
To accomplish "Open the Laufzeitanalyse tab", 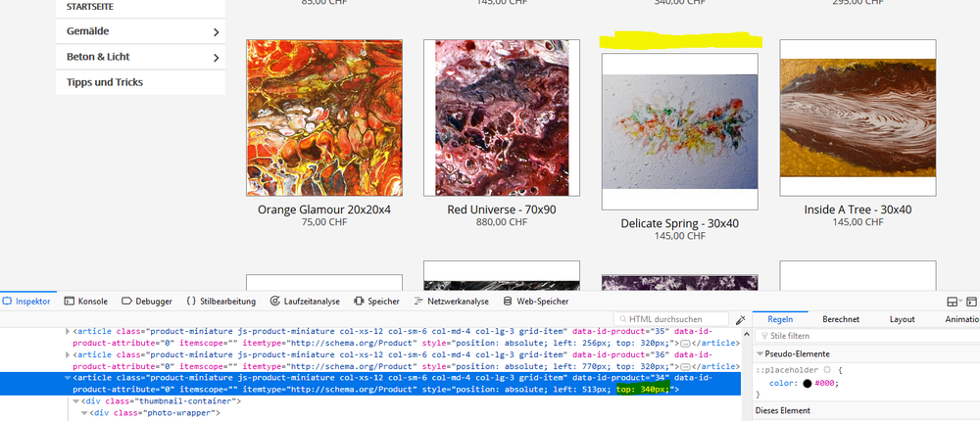I will click(305, 302).
